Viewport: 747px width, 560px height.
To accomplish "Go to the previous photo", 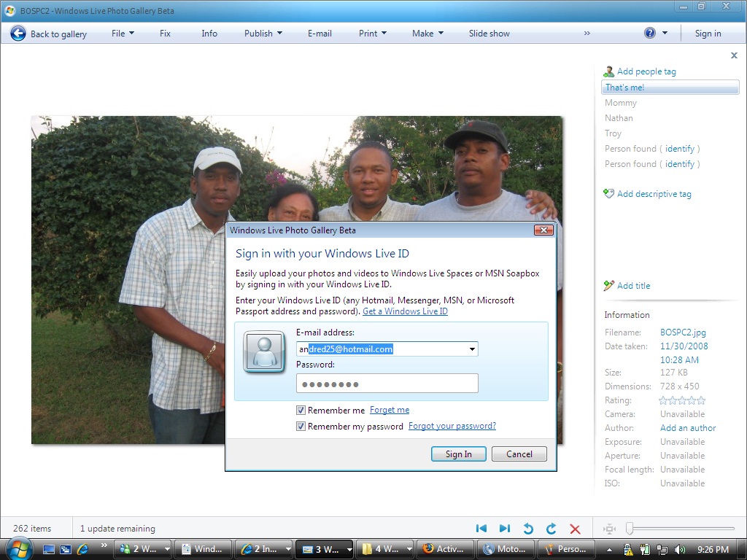I will coord(481,528).
